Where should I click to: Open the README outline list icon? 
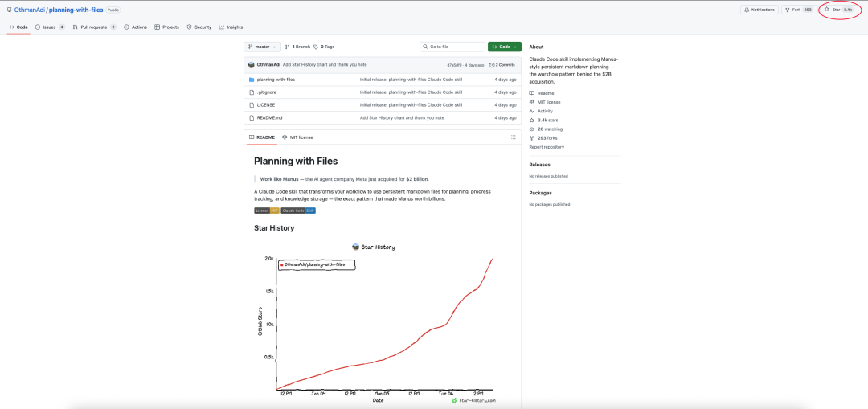513,137
